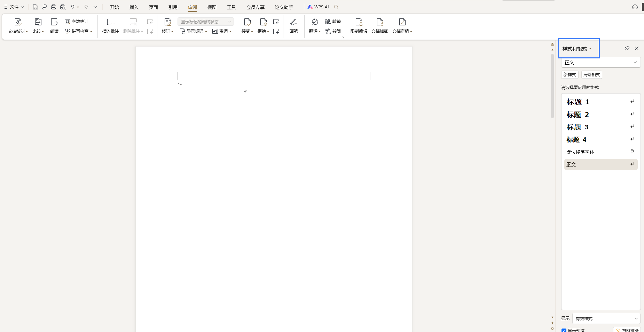Apply the 标题 3 style

coord(601,127)
